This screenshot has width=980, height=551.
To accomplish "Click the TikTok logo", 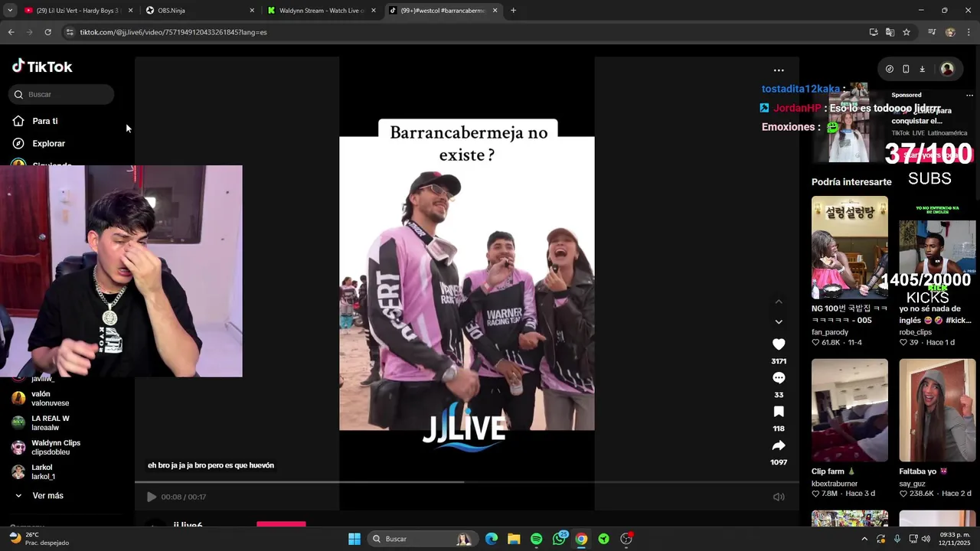I will tap(42, 67).
